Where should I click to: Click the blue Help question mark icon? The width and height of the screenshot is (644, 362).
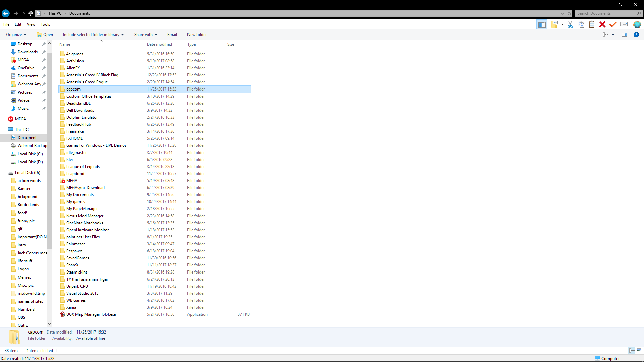pos(636,35)
